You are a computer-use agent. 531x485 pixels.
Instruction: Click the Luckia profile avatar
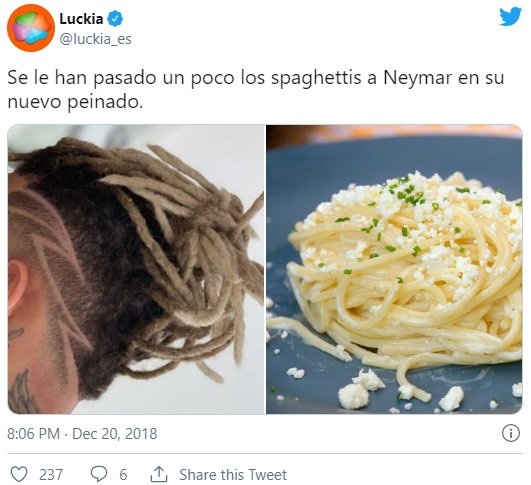tap(31, 28)
